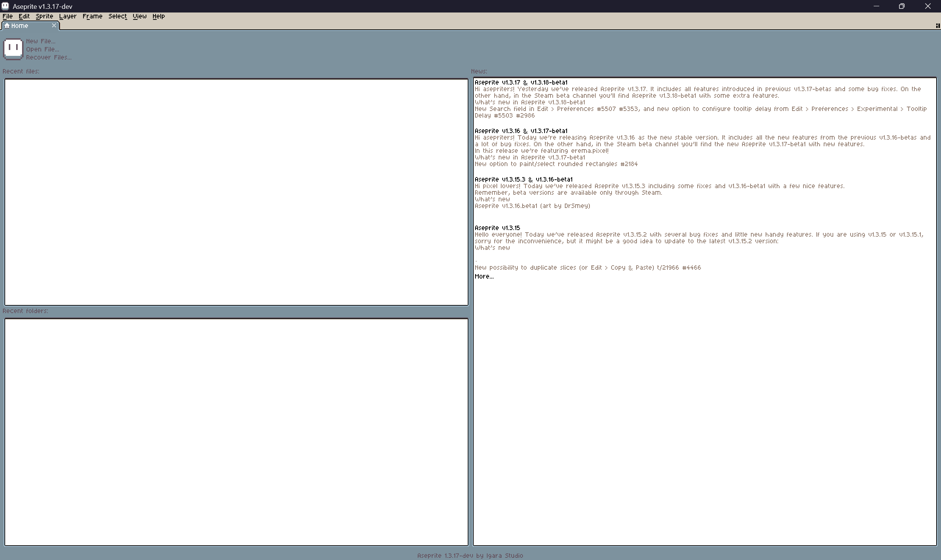The height and width of the screenshot is (560, 941).
Task: Click the Aseprite logo on the Home screen
Action: [x=13, y=49]
